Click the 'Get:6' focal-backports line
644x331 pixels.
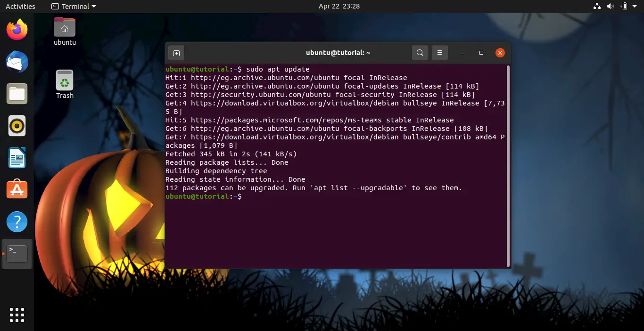(x=326, y=129)
